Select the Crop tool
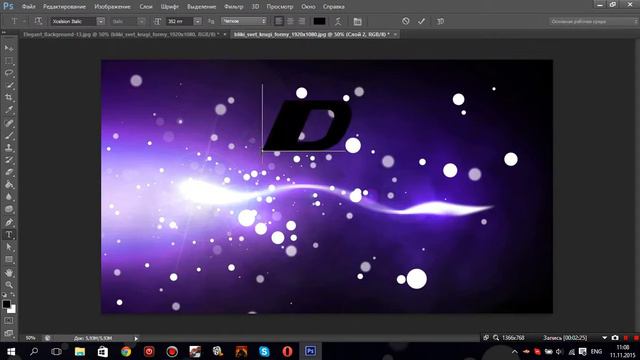The height and width of the screenshot is (360, 640). [9, 98]
